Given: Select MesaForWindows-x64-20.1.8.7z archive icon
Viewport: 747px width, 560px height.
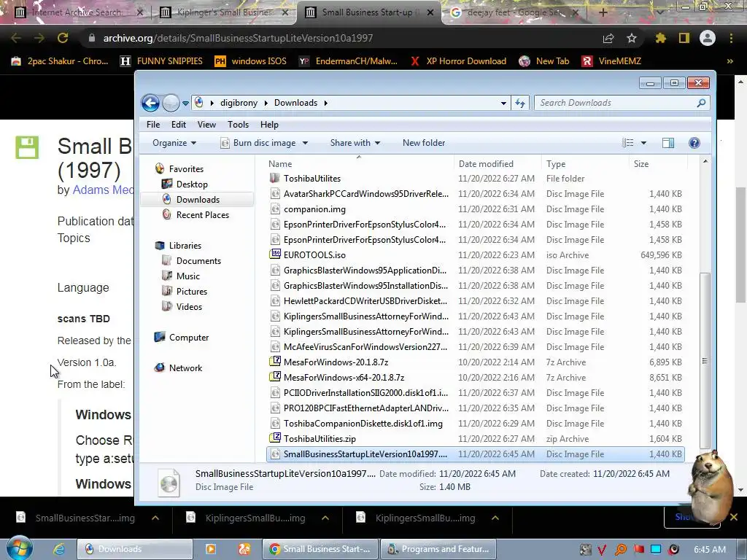Looking at the screenshot, I should 275,377.
